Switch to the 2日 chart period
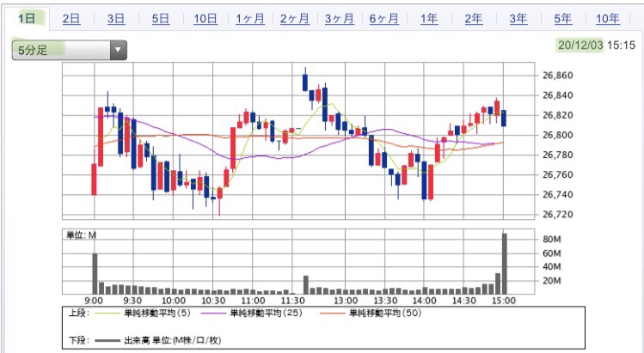Image resolution: width=644 pixels, height=353 pixels. (71, 19)
